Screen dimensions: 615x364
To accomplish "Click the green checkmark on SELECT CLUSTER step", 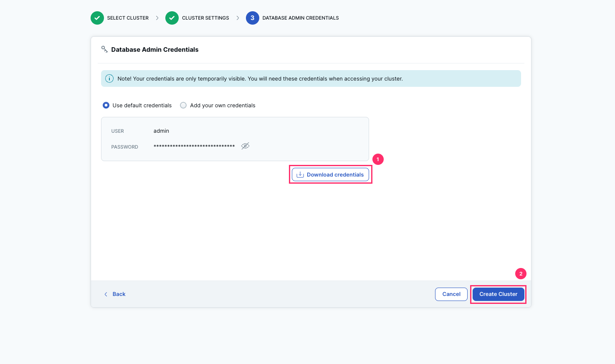I will (97, 18).
